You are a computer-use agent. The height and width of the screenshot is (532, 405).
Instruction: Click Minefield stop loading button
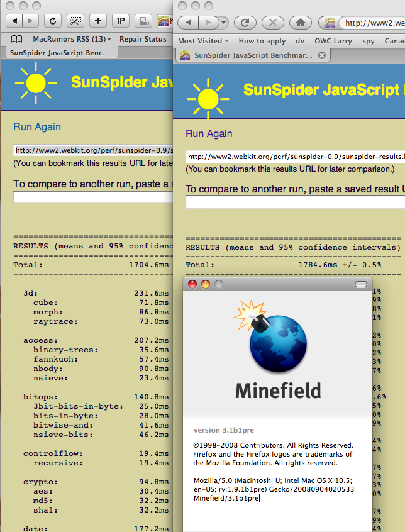coord(273,23)
